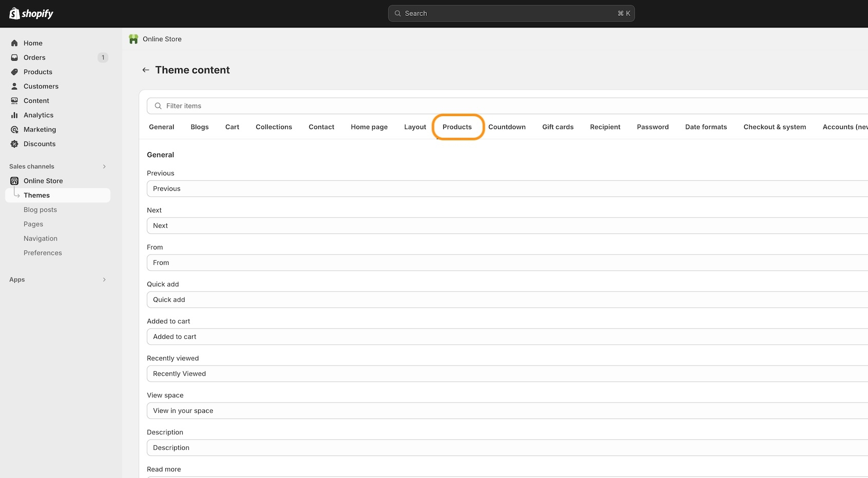Screen dimensions: 868x478
Task: Click the Discounts badge icon
Action: [x=14, y=144]
